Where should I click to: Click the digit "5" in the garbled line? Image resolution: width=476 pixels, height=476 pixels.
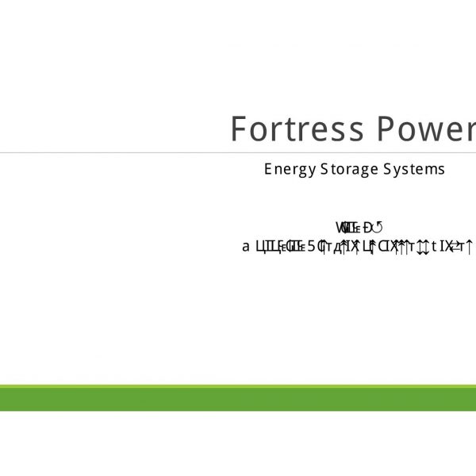pyautogui.click(x=312, y=247)
